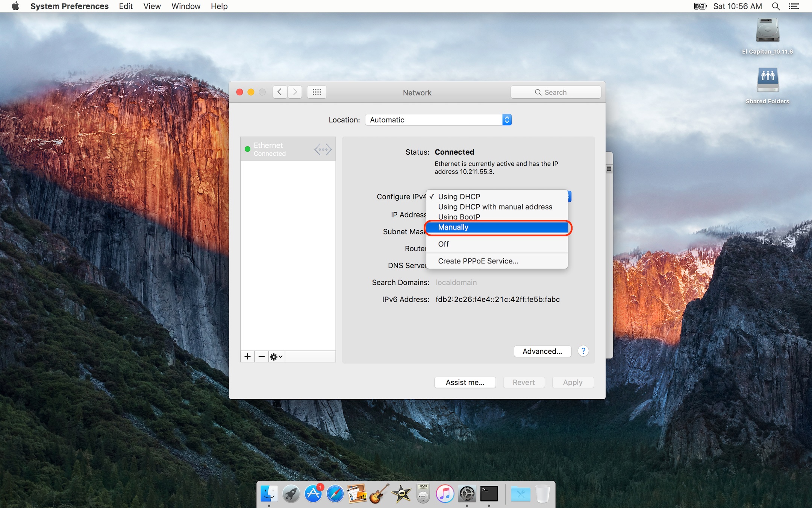Screen dimensions: 812x508
Task: Open the Location dropdown set to Automatic
Action: [x=438, y=120]
